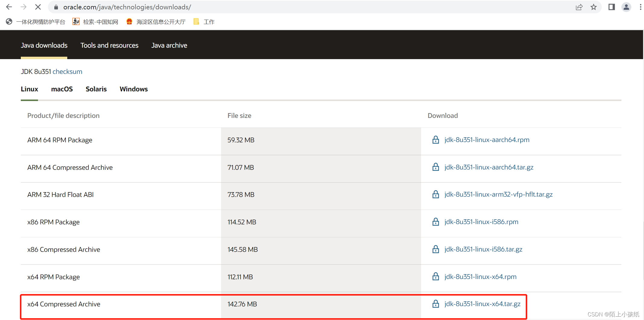Open the Java archive tab
The width and height of the screenshot is (644, 320).
point(169,45)
